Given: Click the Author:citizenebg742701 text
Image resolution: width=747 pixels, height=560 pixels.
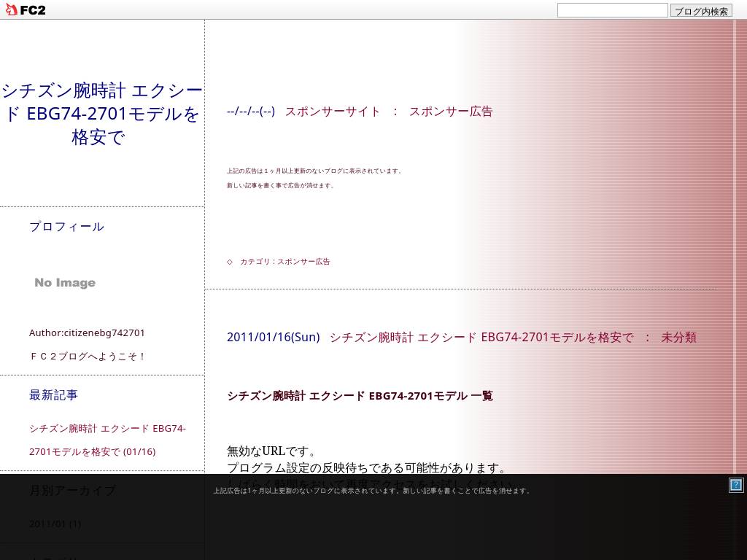Looking at the screenshot, I should point(87,332).
